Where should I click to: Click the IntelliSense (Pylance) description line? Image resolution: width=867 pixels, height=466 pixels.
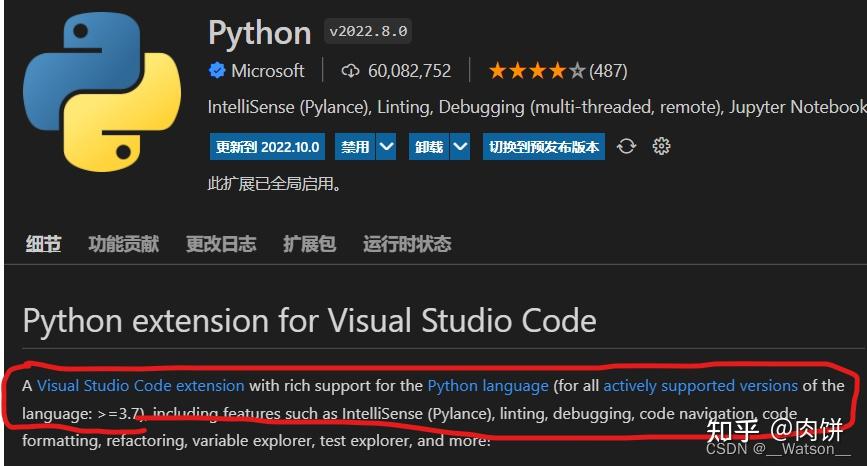click(x=537, y=107)
